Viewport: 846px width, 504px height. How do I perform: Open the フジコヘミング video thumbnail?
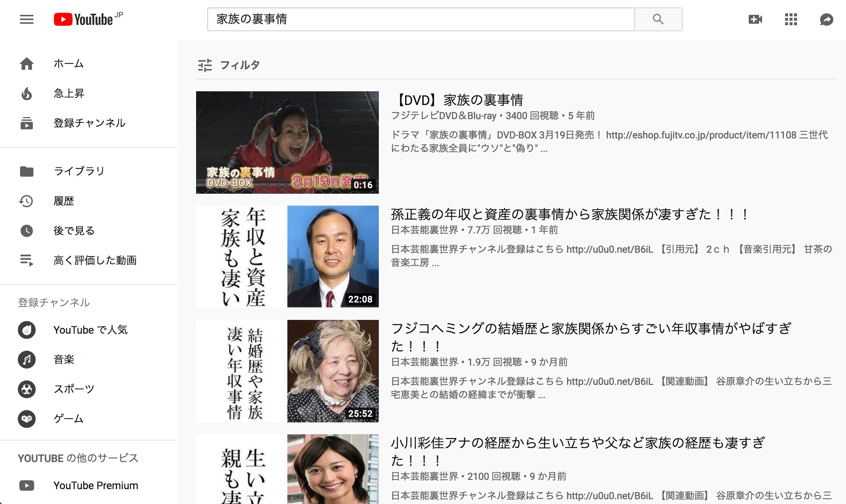tap(287, 371)
